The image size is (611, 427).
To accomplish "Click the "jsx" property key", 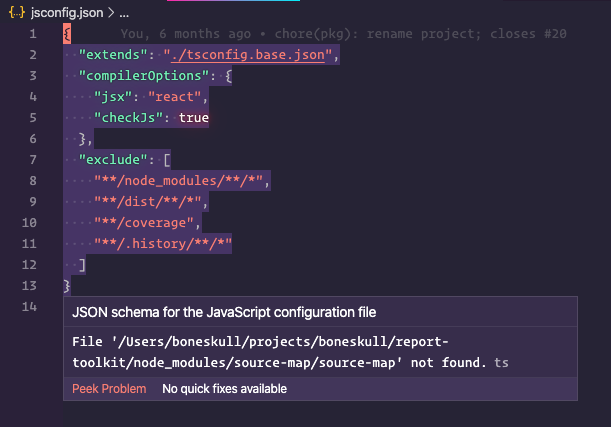I will click(113, 97).
